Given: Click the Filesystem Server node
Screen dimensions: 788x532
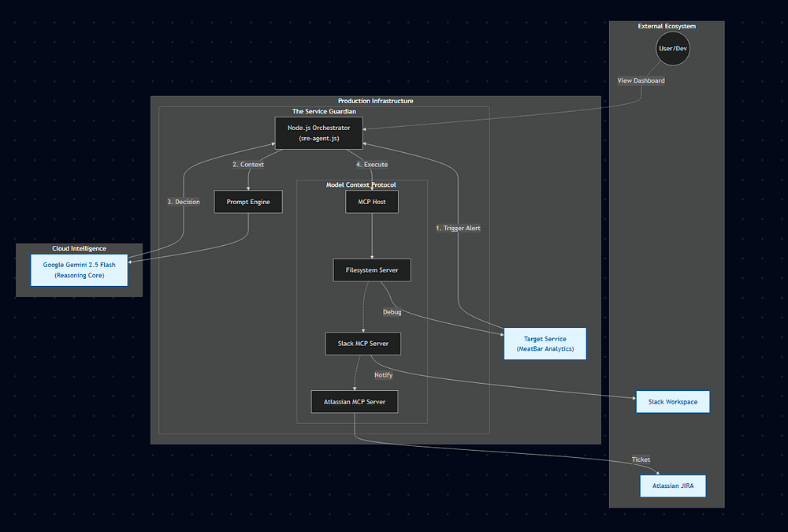Looking at the screenshot, I should point(372,270).
